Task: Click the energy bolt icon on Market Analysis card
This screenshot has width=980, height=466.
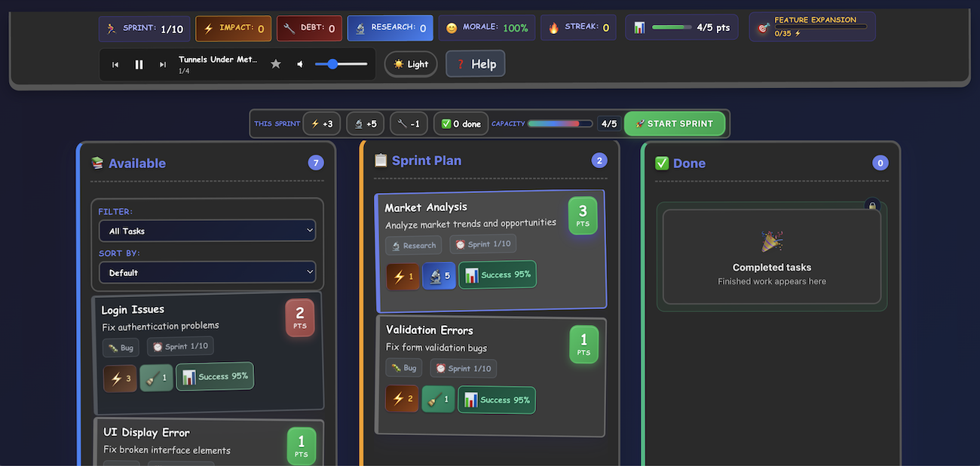Action: click(x=403, y=276)
